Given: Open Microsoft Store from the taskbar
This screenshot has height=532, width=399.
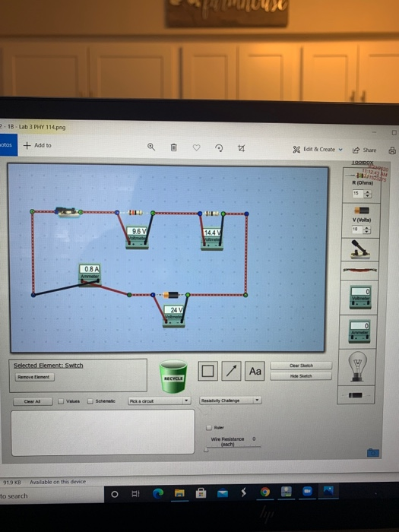Looking at the screenshot, I should [201, 492].
